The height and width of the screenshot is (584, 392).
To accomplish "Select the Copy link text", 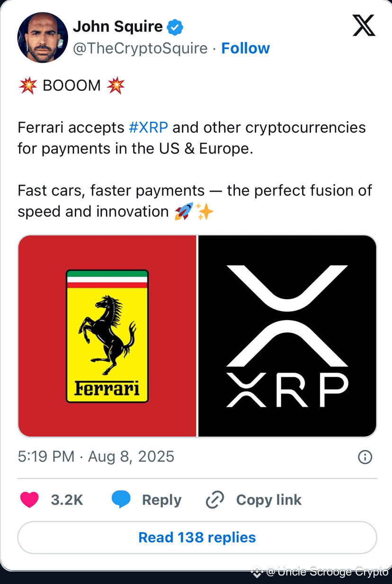I will [x=268, y=499].
